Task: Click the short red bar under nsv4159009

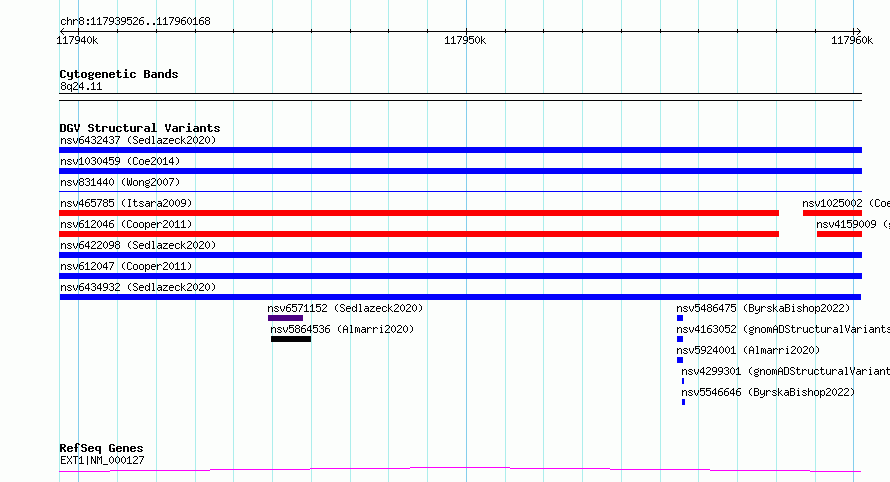Action: (839, 234)
